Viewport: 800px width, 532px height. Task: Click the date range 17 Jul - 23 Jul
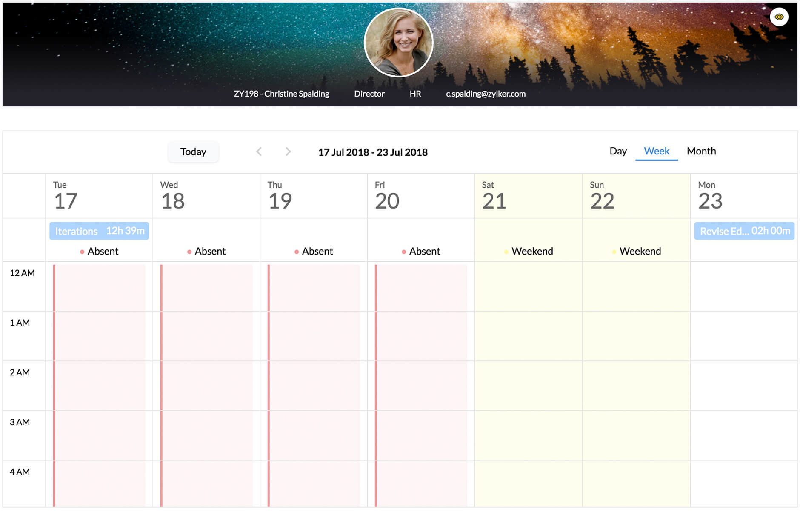point(373,152)
